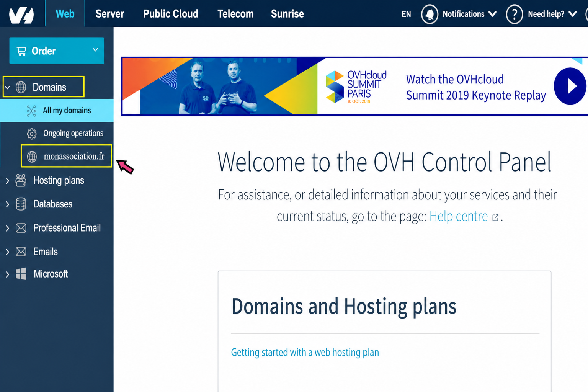The height and width of the screenshot is (392, 588).
Task: Go to the Telecom tab
Action: [235, 14]
